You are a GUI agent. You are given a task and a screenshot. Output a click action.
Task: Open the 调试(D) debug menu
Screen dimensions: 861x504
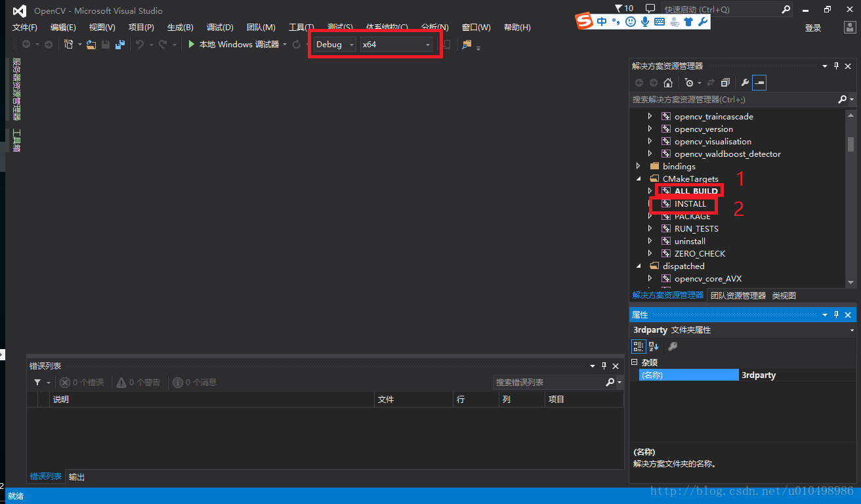click(220, 28)
